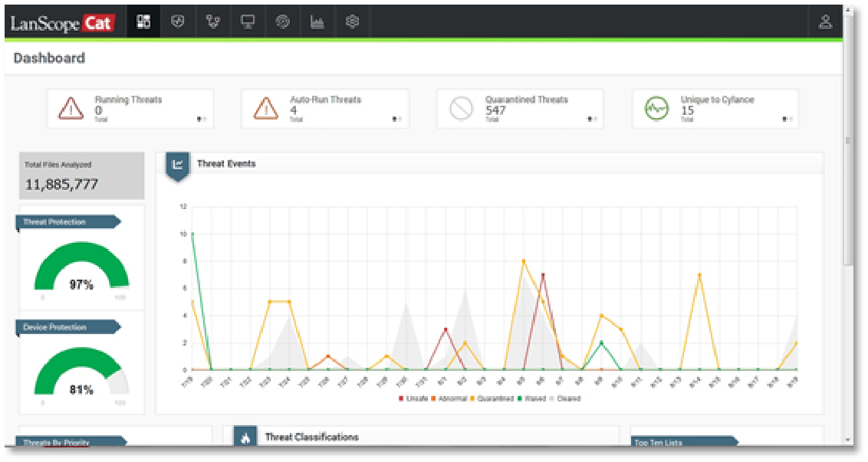Click the Threat Events chart icon

tap(177, 164)
